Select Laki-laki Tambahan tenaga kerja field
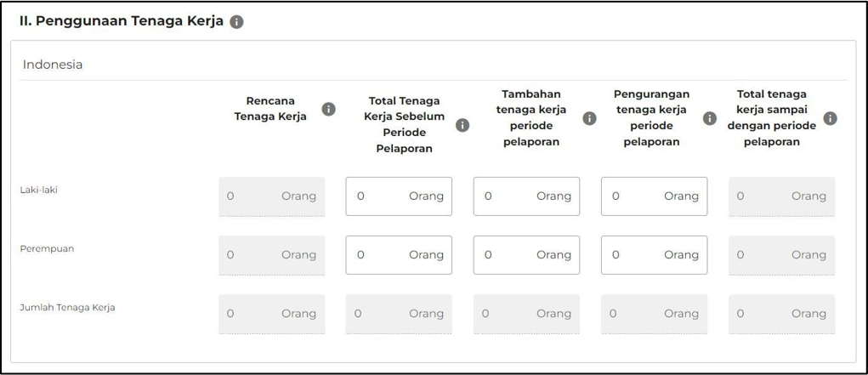This screenshot has width=868, height=375. tap(526, 196)
